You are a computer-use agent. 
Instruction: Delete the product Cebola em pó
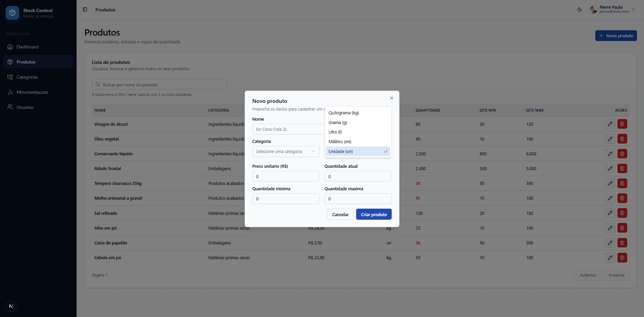(x=622, y=257)
